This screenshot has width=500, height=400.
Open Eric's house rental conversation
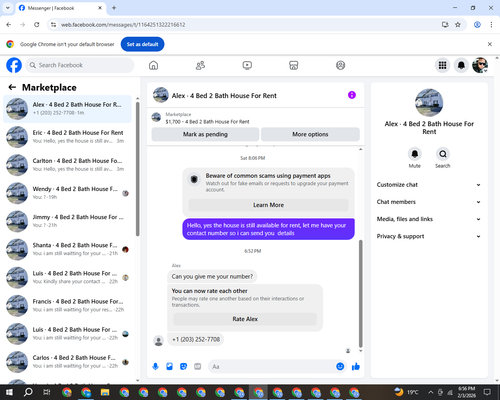pos(67,137)
